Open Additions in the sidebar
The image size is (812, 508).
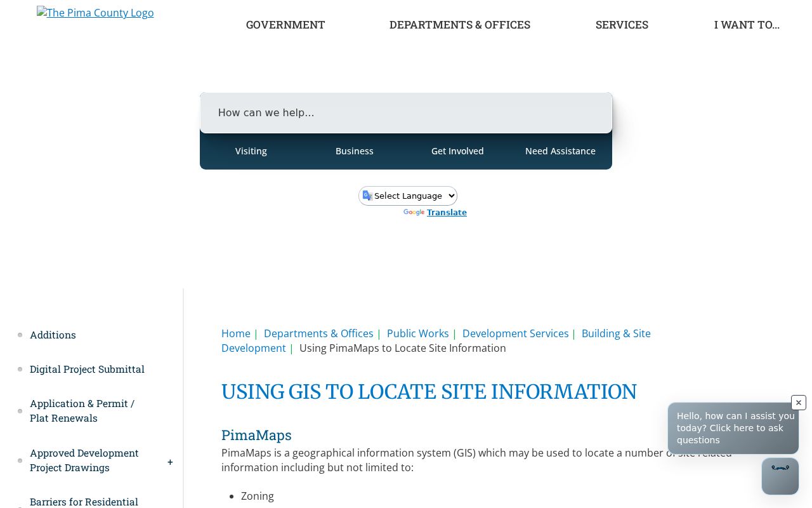(53, 335)
